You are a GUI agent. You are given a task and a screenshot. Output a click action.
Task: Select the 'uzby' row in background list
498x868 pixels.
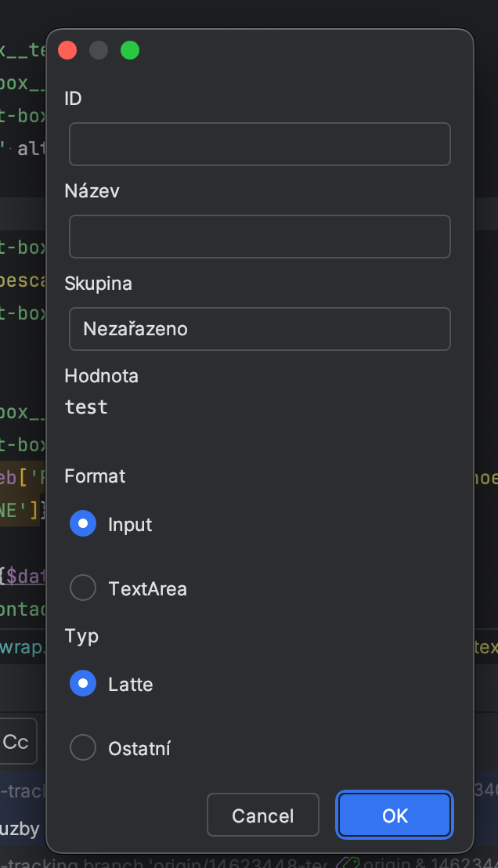20,828
